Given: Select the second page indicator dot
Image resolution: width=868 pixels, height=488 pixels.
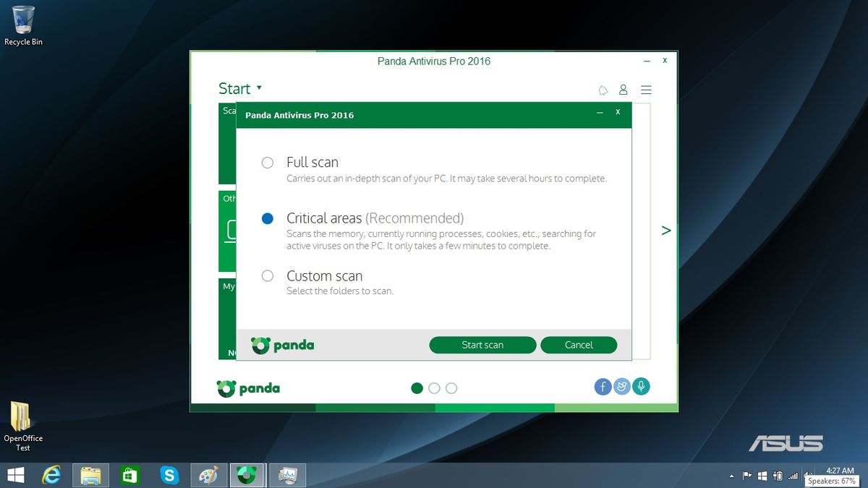Looking at the screenshot, I should pos(434,388).
